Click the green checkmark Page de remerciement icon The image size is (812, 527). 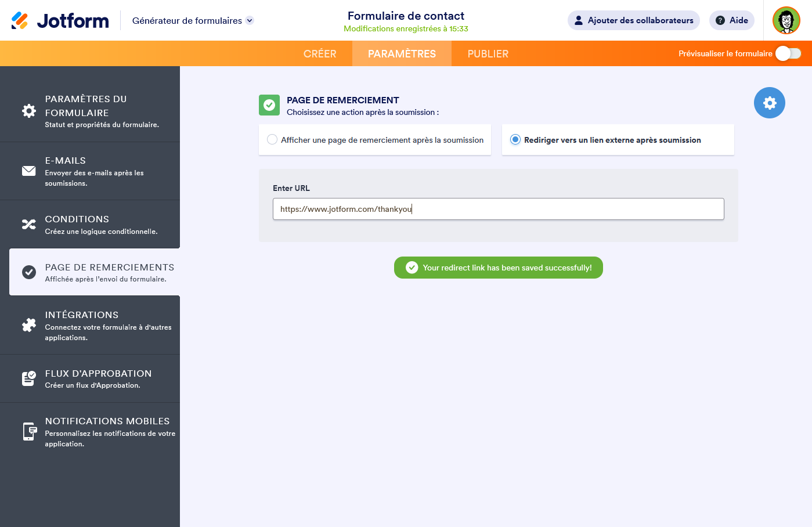pos(269,105)
